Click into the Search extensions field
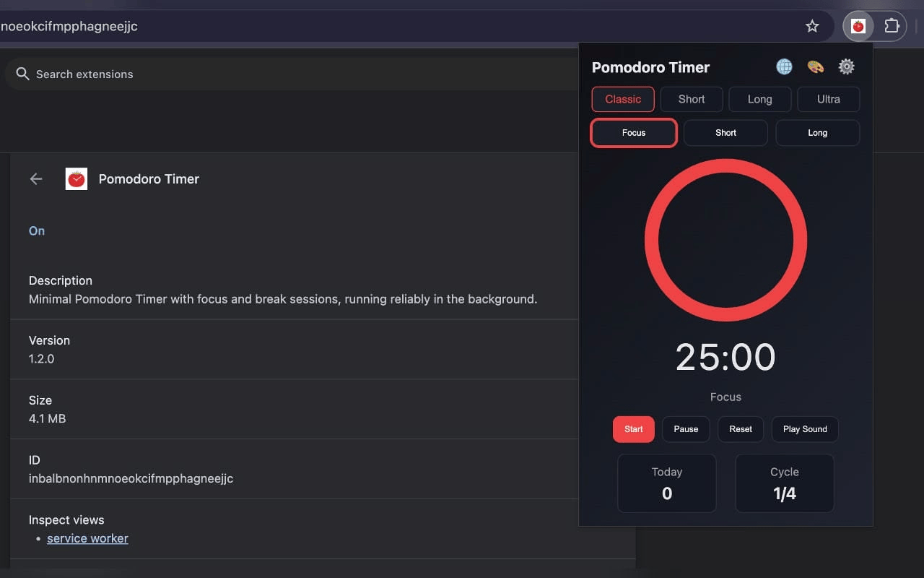This screenshot has width=924, height=578. (292, 74)
